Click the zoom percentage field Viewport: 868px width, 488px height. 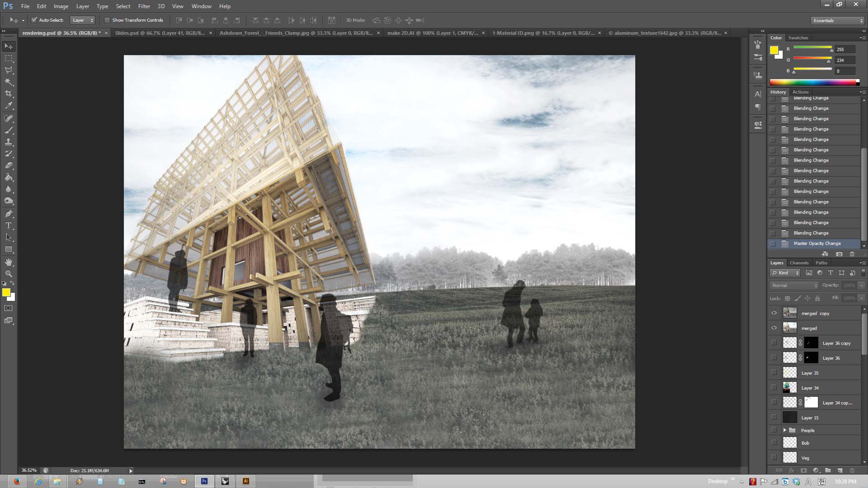pyautogui.click(x=29, y=470)
